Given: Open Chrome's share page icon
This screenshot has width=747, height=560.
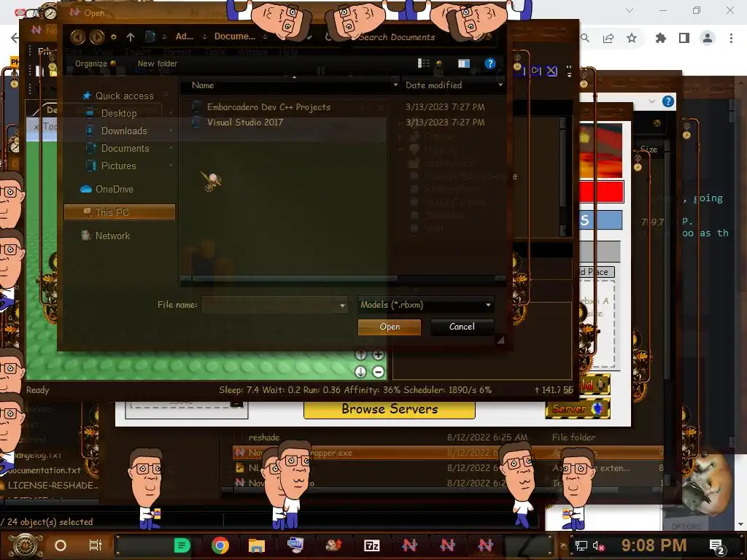Looking at the screenshot, I should (608, 38).
